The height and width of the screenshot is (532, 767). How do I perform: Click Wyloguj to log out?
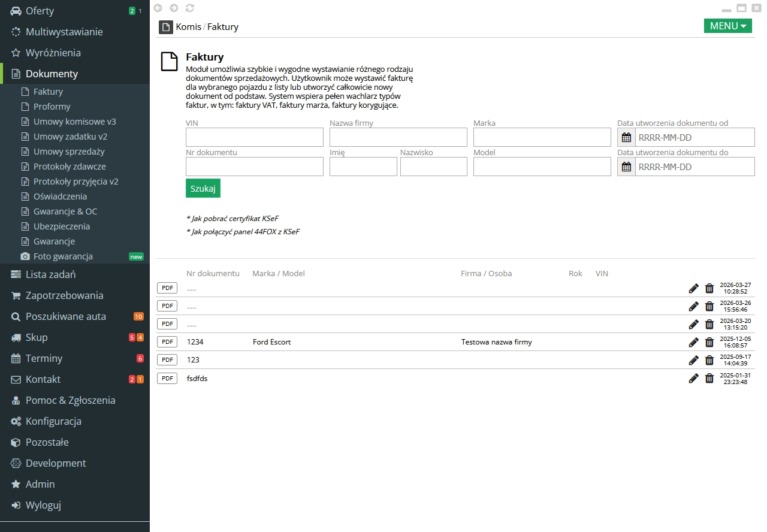point(43,505)
